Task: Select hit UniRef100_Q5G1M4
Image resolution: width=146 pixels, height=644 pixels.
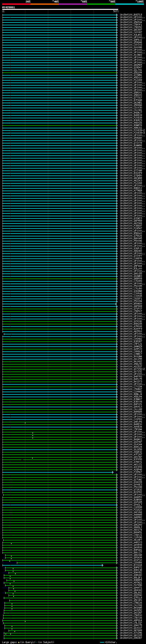Action: pyautogui.click(x=131, y=72)
